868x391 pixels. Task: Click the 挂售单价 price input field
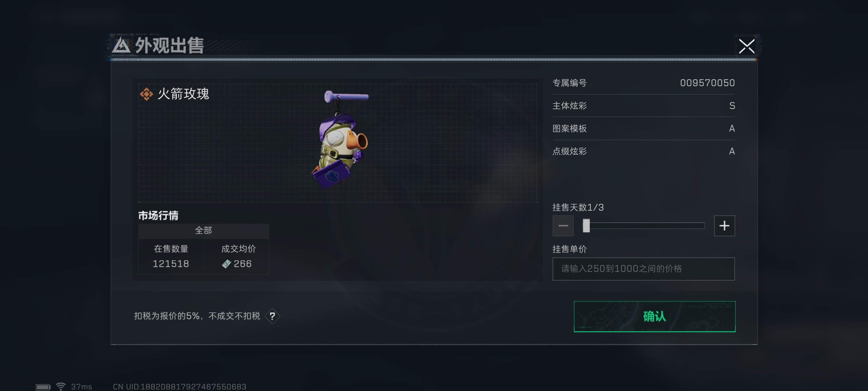pyautogui.click(x=644, y=269)
